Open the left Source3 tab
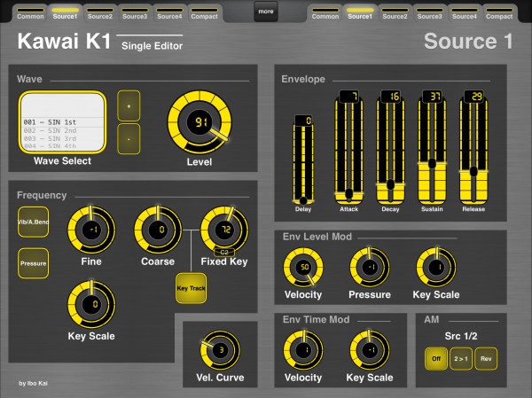This screenshot has width=532, height=398. [x=135, y=13]
